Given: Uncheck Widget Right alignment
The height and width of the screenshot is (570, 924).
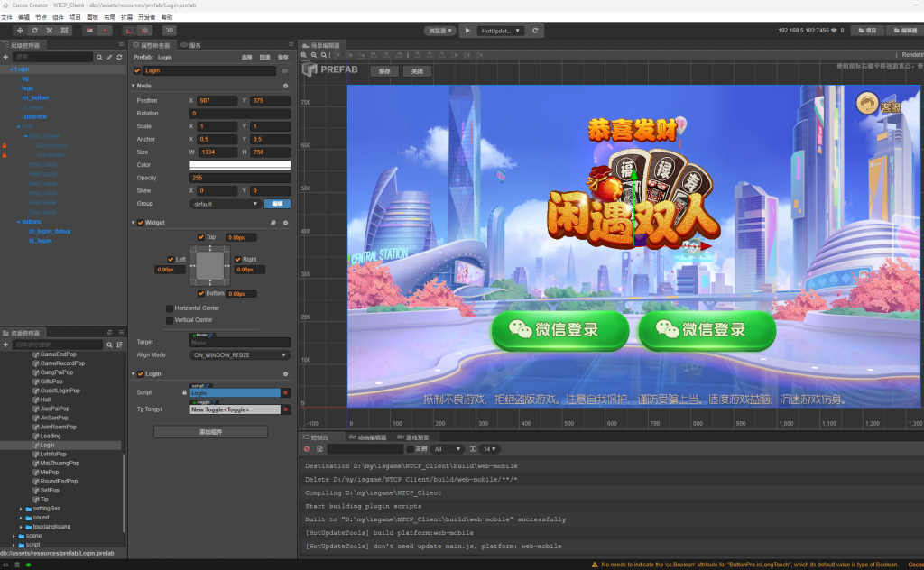Looking at the screenshot, I should pos(238,259).
